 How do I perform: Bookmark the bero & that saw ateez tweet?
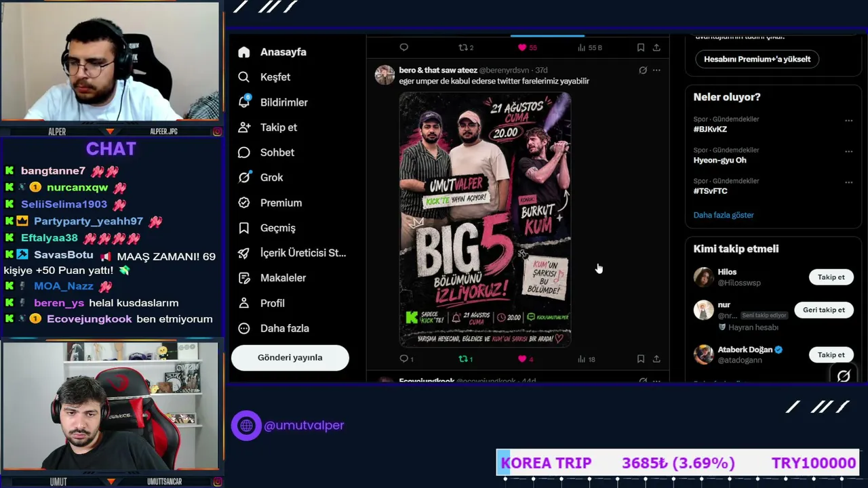coord(640,359)
